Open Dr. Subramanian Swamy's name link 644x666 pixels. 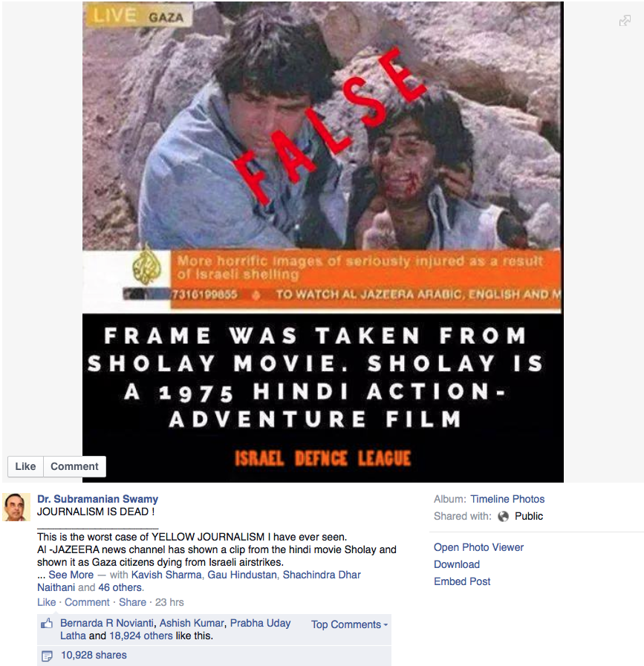(x=98, y=499)
